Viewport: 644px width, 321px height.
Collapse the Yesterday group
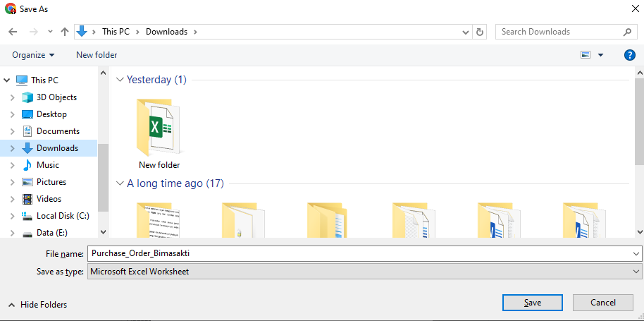coord(120,80)
